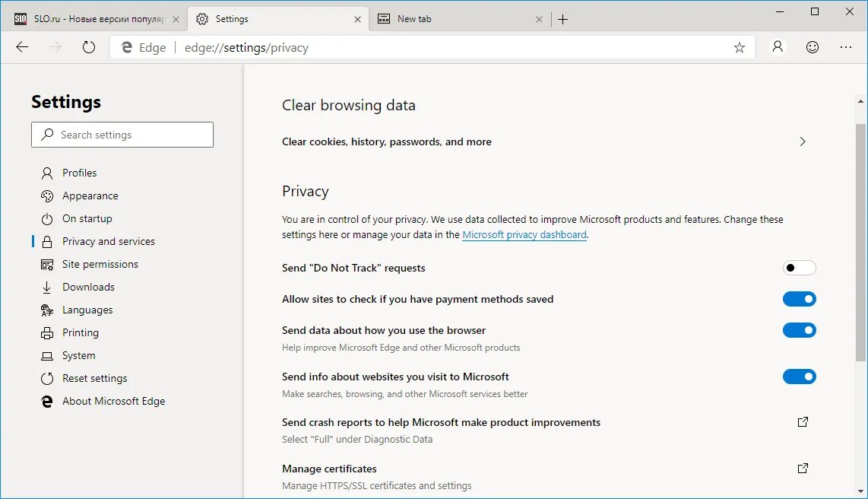Reload the current page
This screenshot has width=868, height=499.
point(88,46)
